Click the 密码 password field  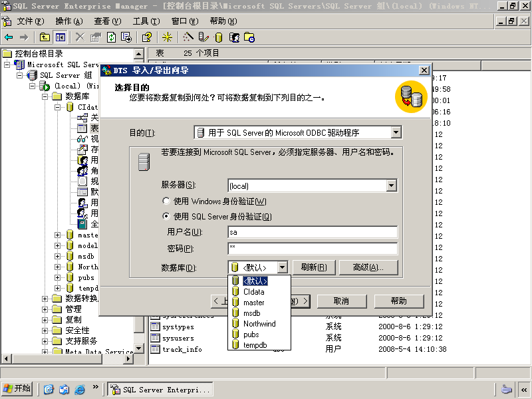pyautogui.click(x=313, y=248)
